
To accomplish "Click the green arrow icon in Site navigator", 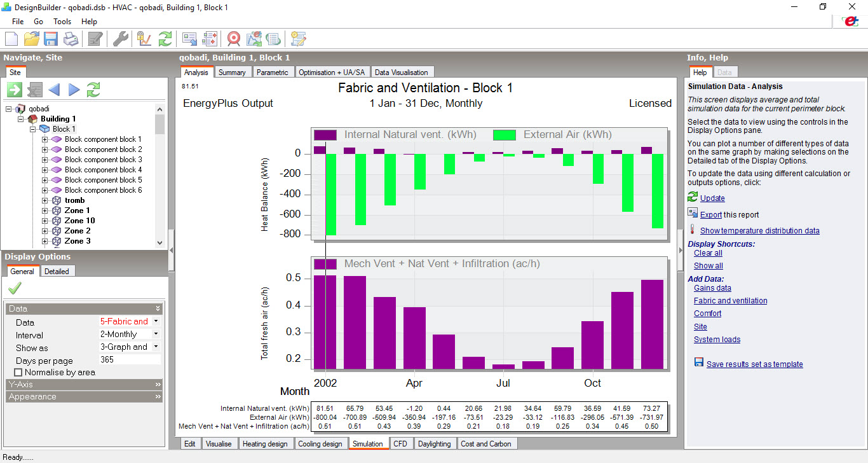I will (15, 90).
